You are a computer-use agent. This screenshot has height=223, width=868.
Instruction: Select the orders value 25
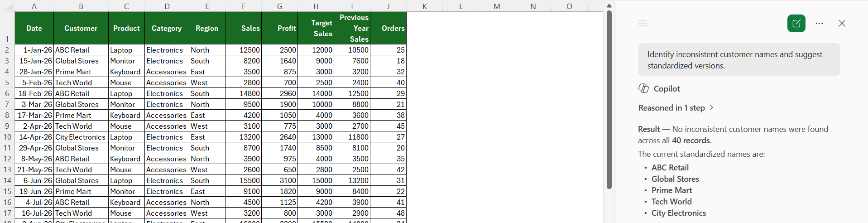(x=388, y=50)
